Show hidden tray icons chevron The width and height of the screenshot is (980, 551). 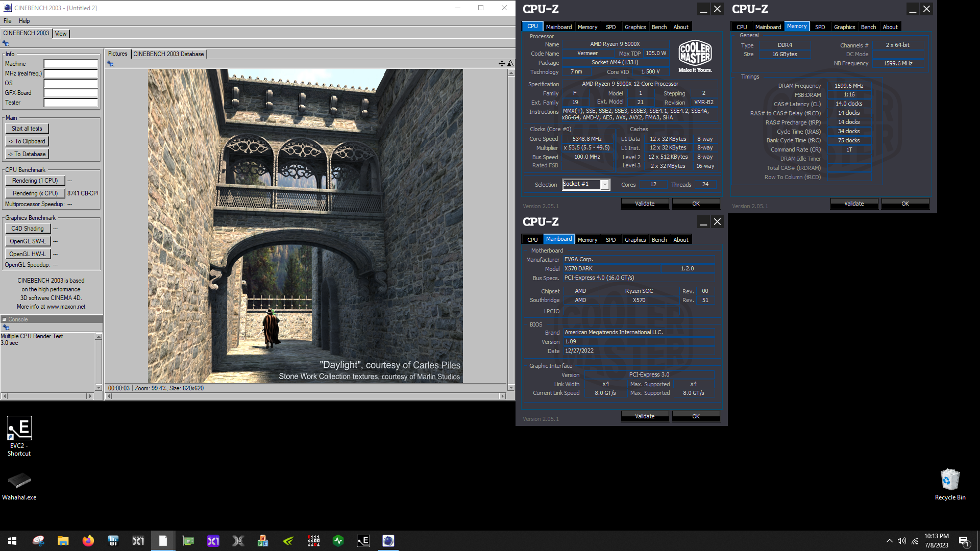click(x=890, y=541)
